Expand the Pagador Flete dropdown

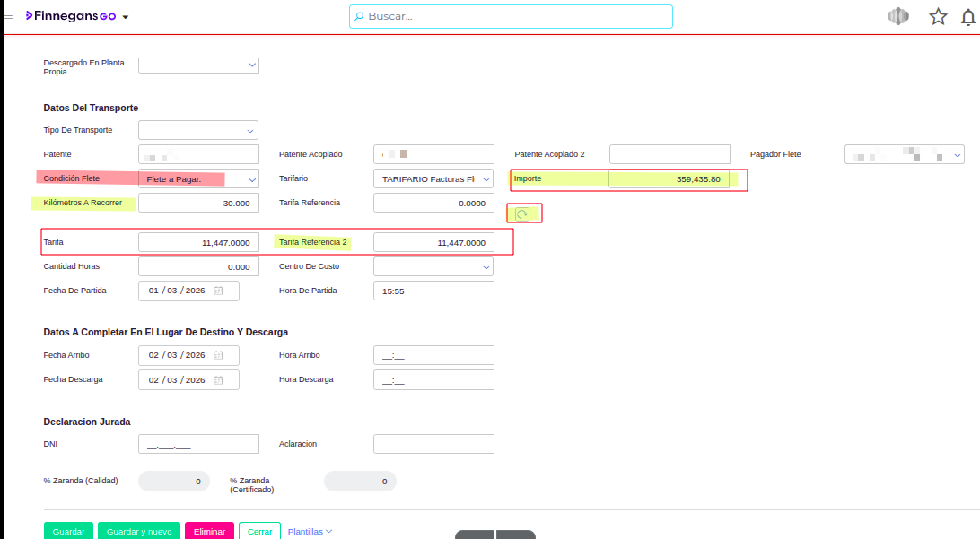pos(957,155)
